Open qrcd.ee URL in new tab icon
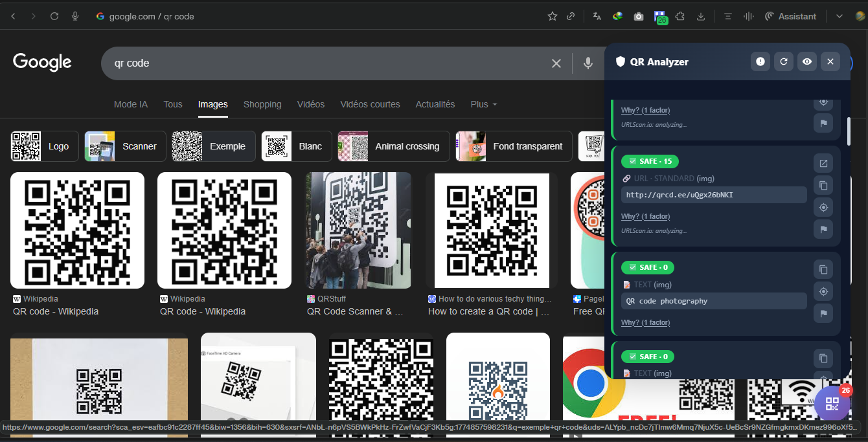 823,164
